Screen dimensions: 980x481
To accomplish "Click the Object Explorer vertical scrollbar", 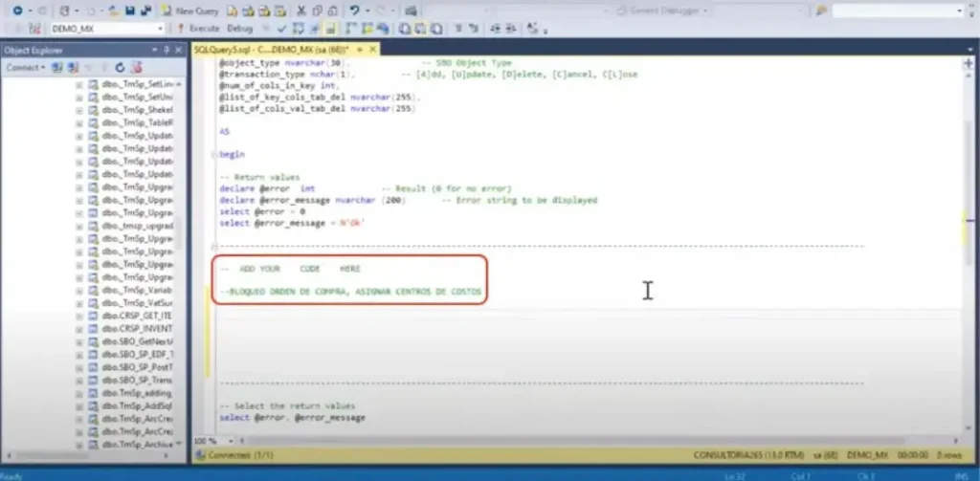I will [x=179, y=232].
